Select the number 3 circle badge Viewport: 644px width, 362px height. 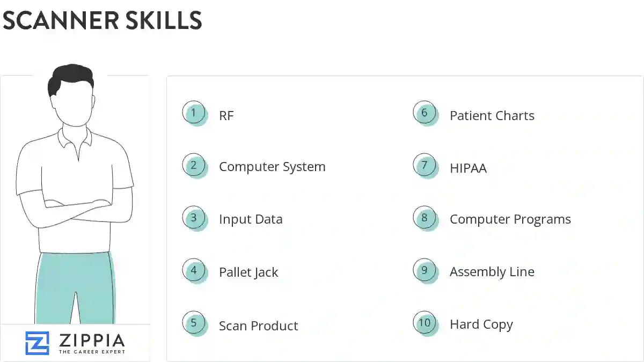[194, 218]
